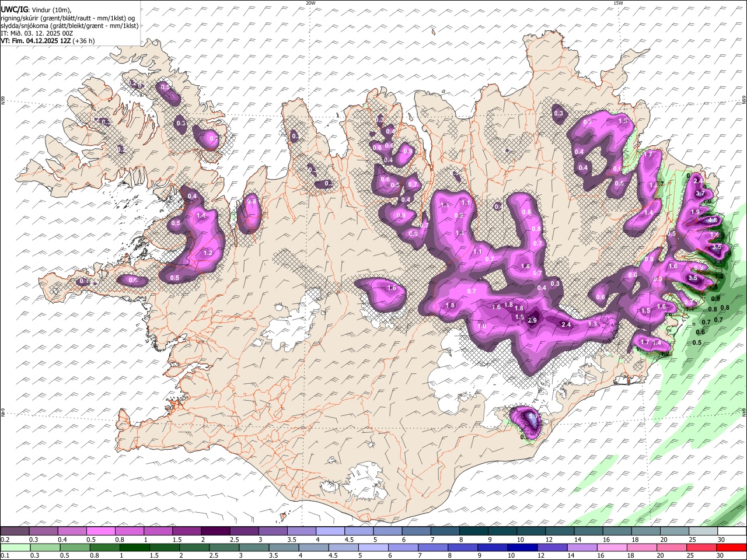Click the 25 label on the rain scale
747x560 pixels.
tap(690, 555)
